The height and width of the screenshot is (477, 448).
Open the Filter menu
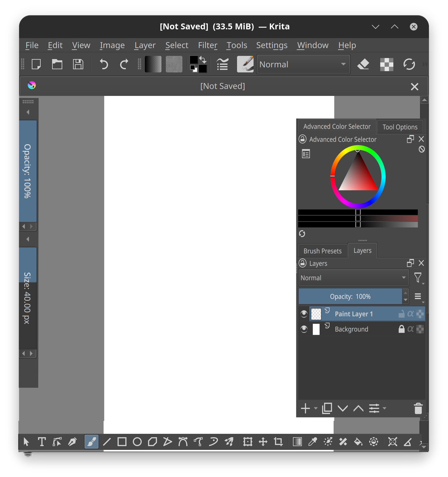point(207,45)
